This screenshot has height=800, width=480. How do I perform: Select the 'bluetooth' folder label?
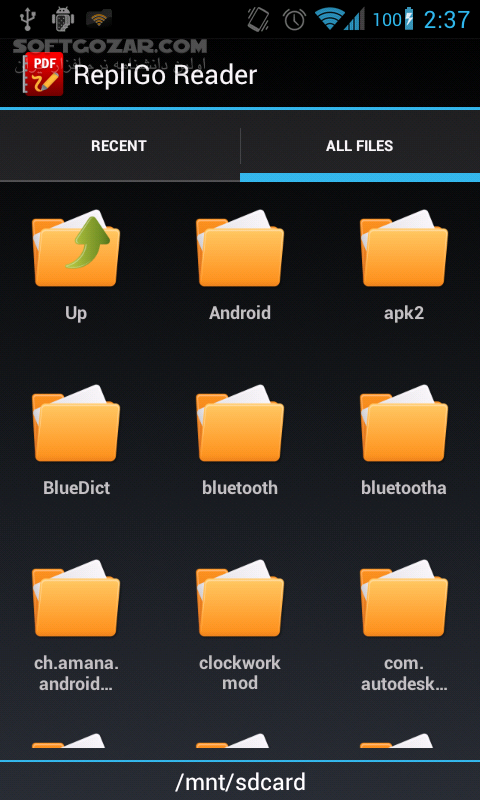point(240,488)
